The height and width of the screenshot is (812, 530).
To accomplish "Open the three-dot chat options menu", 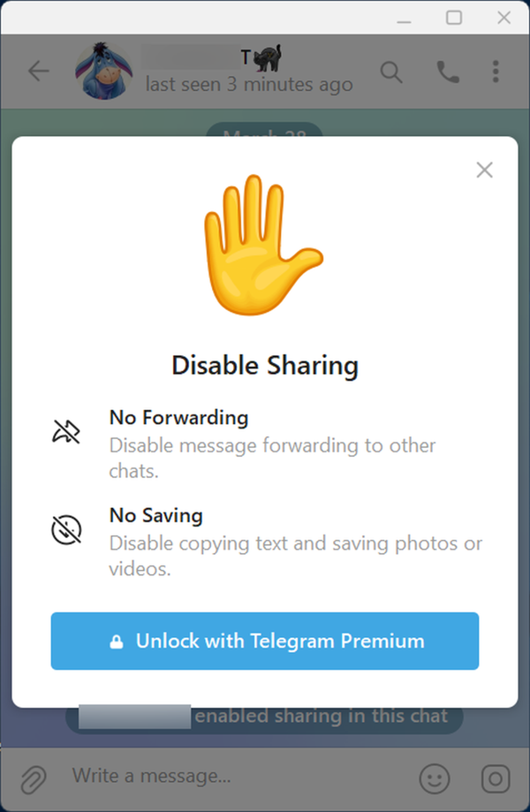I will (x=496, y=72).
